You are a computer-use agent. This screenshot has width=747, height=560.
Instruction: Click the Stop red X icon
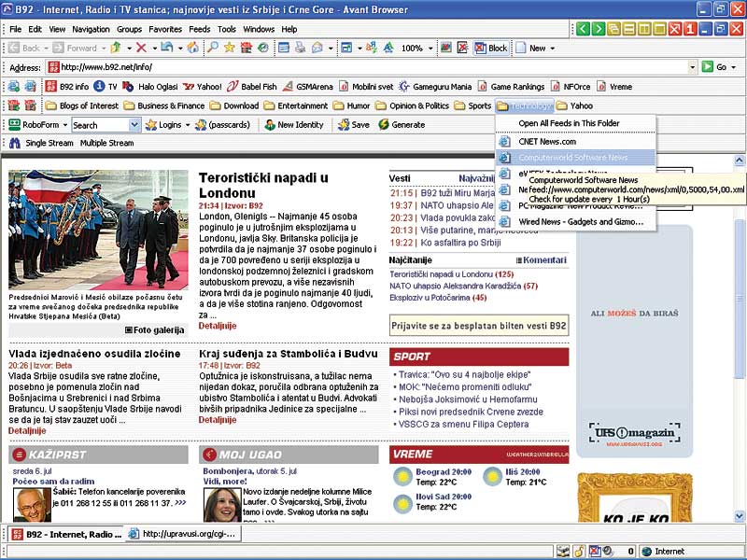coord(141,48)
